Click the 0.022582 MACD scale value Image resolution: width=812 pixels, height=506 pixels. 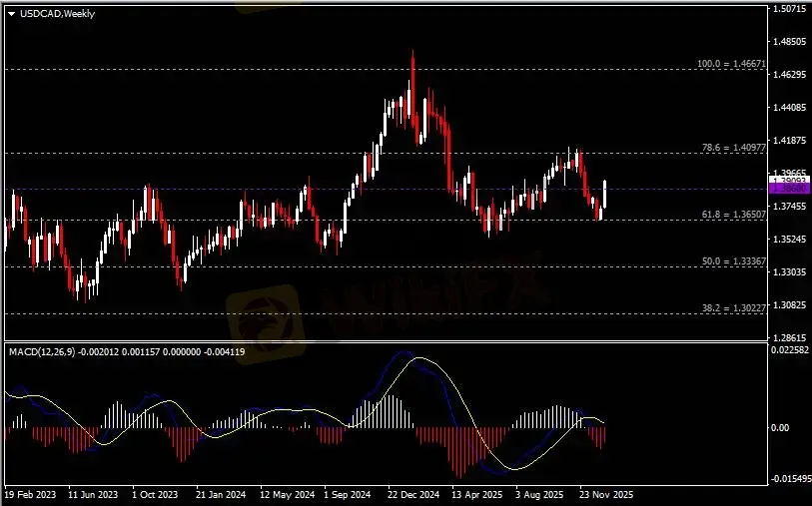[x=790, y=350]
